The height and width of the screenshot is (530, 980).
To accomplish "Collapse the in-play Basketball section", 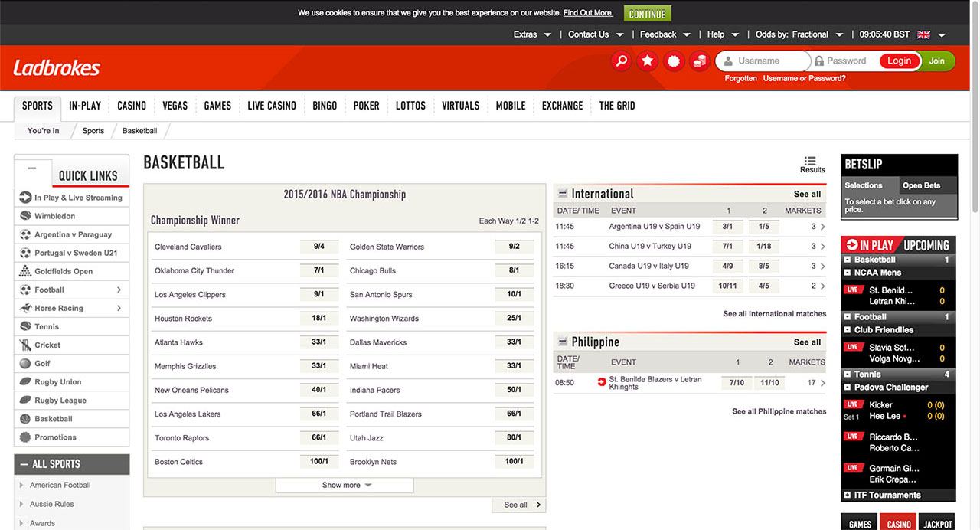I will point(848,260).
